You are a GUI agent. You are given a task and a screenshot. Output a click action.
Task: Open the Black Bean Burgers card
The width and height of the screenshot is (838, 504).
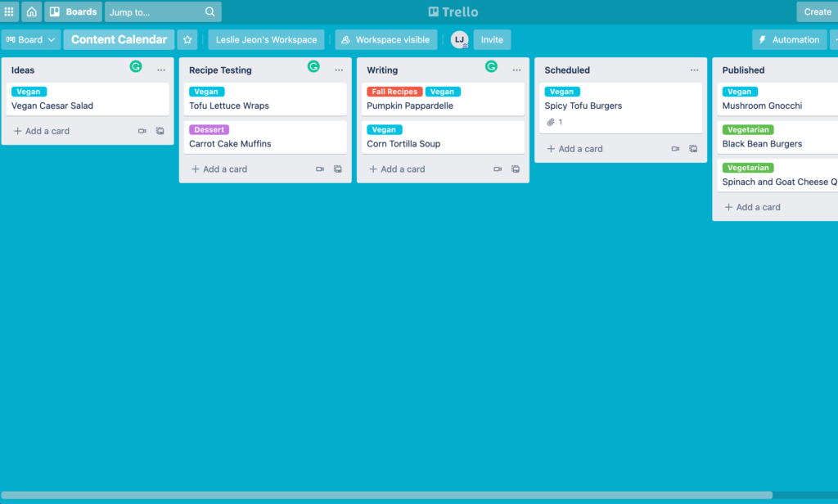pos(777,138)
